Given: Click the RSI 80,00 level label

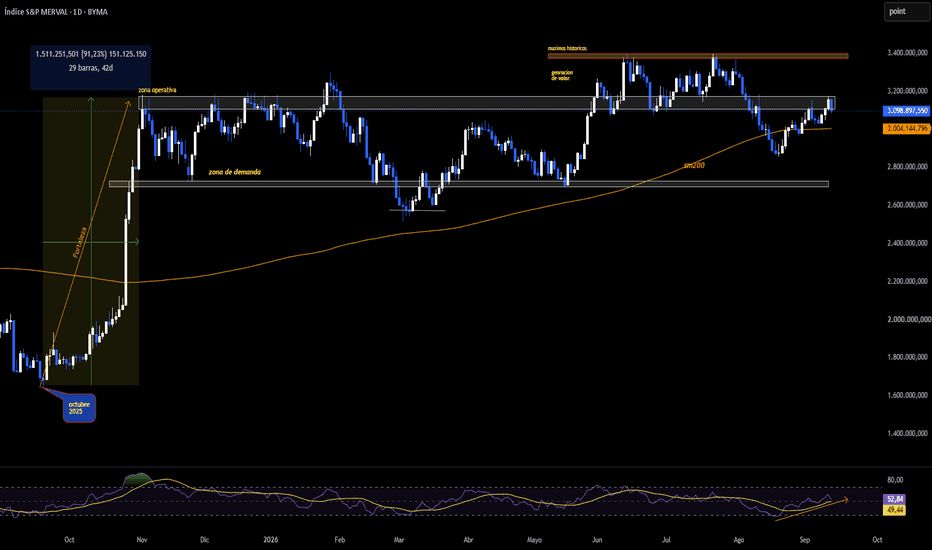Looking at the screenshot, I should coord(895,480).
